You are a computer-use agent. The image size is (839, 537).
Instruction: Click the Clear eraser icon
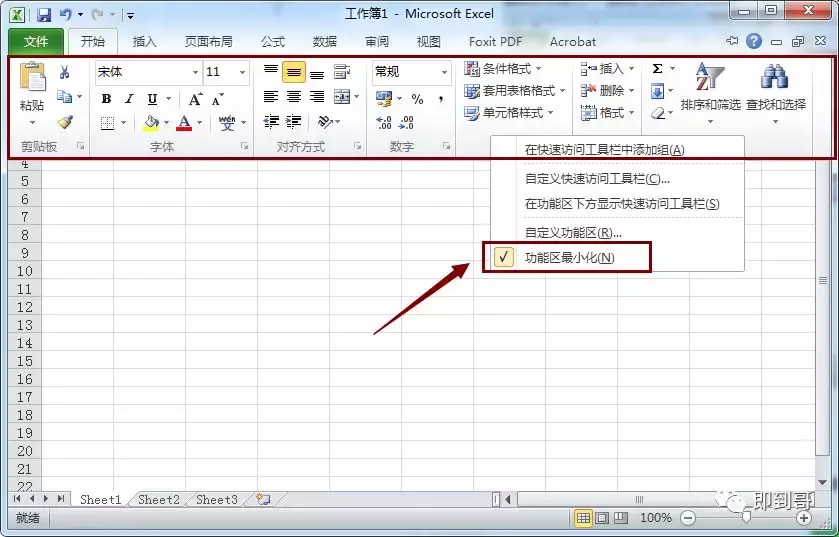[658, 113]
